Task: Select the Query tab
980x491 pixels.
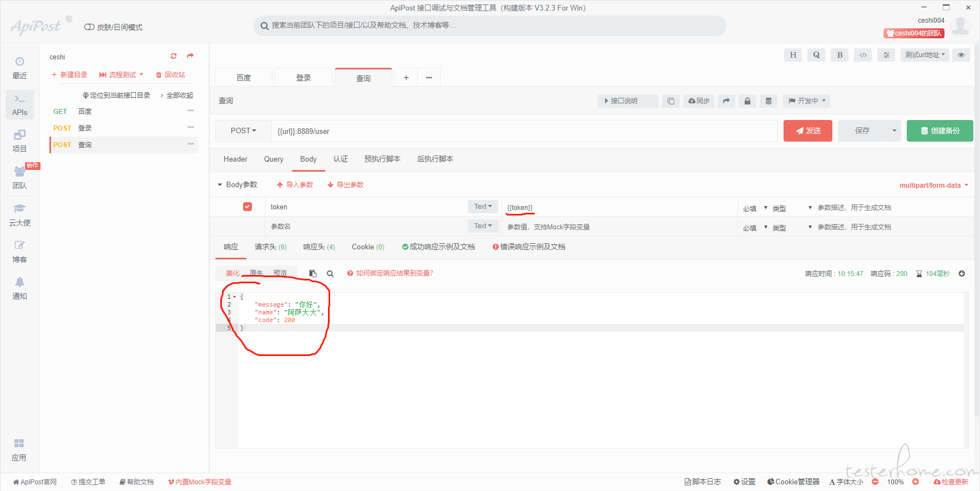Action: point(274,159)
